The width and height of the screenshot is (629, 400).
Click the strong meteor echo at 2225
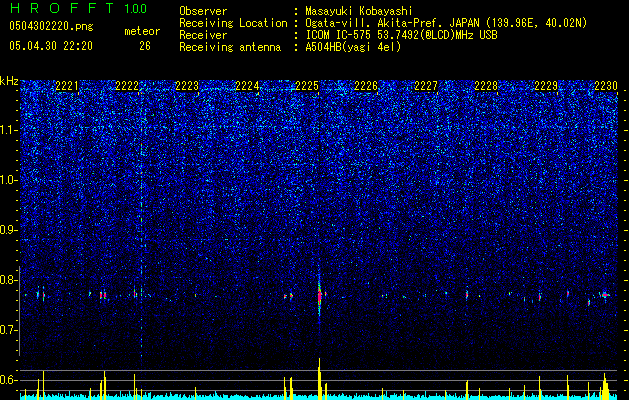pos(319,296)
